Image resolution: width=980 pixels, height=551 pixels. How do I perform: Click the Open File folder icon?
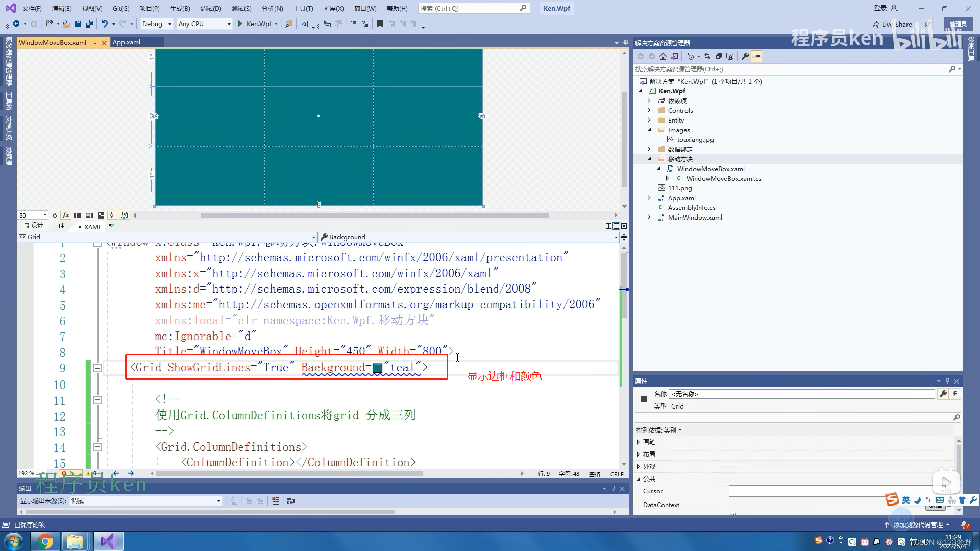(x=66, y=24)
